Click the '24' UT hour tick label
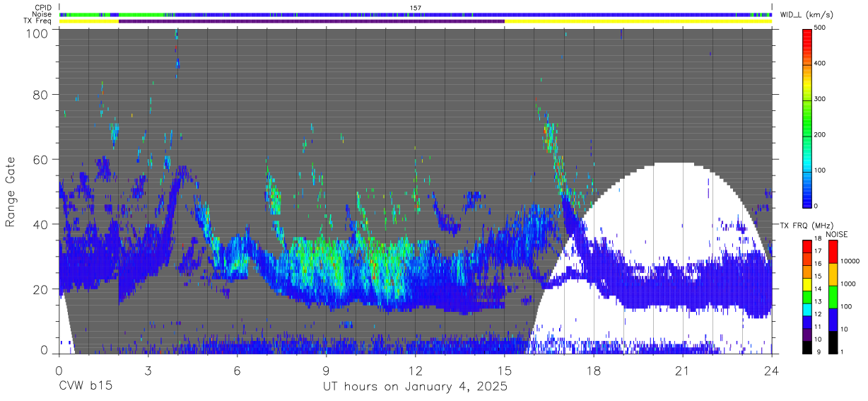 (772, 370)
